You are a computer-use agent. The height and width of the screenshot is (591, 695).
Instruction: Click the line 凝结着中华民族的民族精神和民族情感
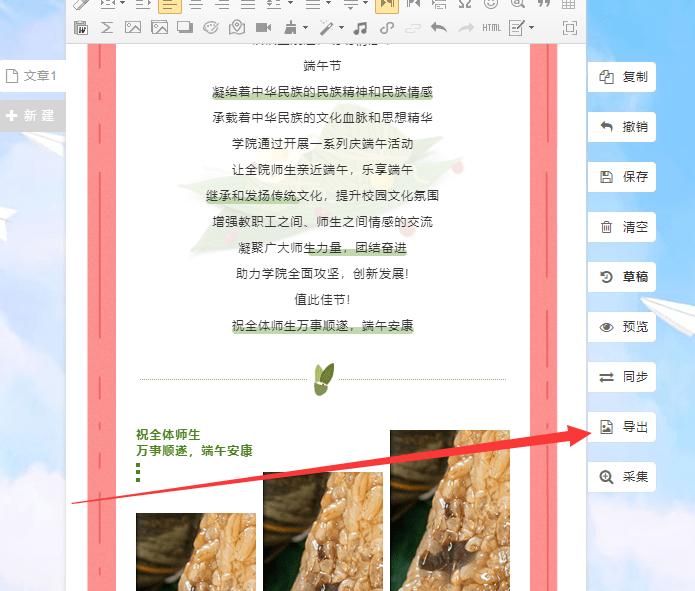(x=322, y=92)
